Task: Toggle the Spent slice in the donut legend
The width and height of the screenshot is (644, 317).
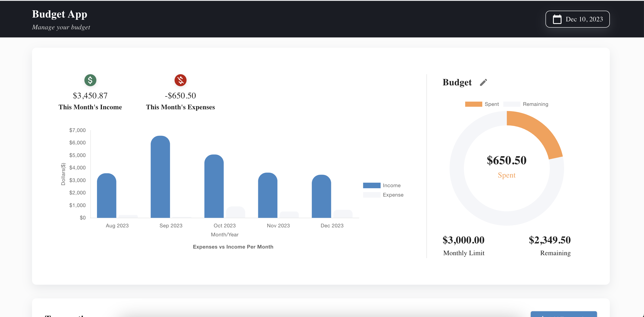Action: click(482, 104)
